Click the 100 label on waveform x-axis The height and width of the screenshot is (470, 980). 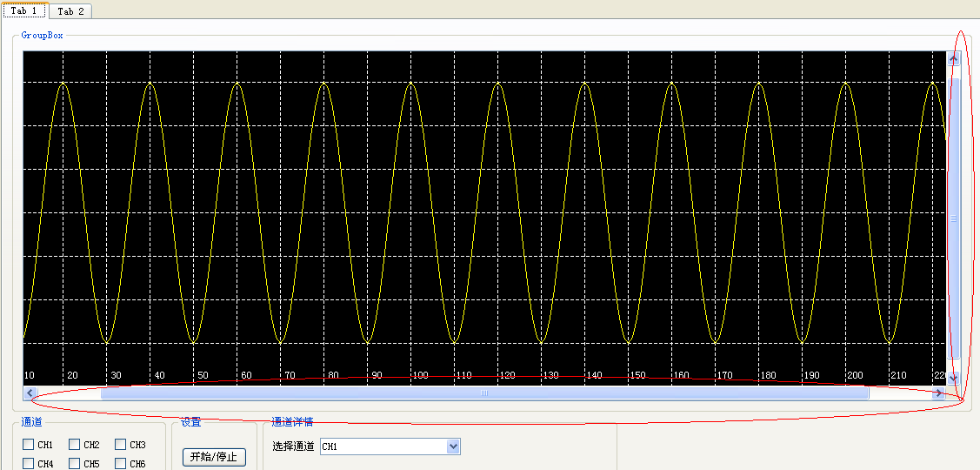point(420,375)
